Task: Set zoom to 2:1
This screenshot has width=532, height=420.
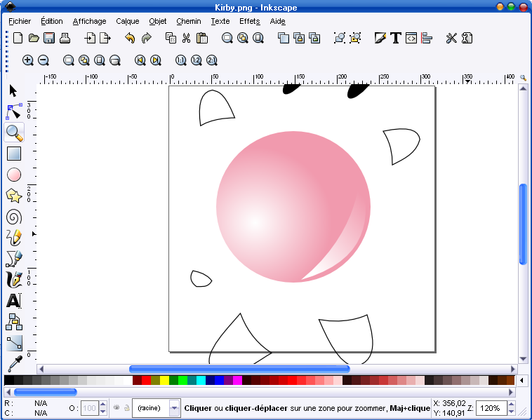Action: coord(212,60)
